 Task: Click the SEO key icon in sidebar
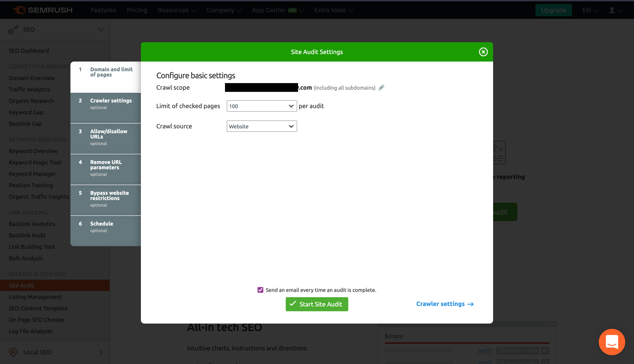13,29
